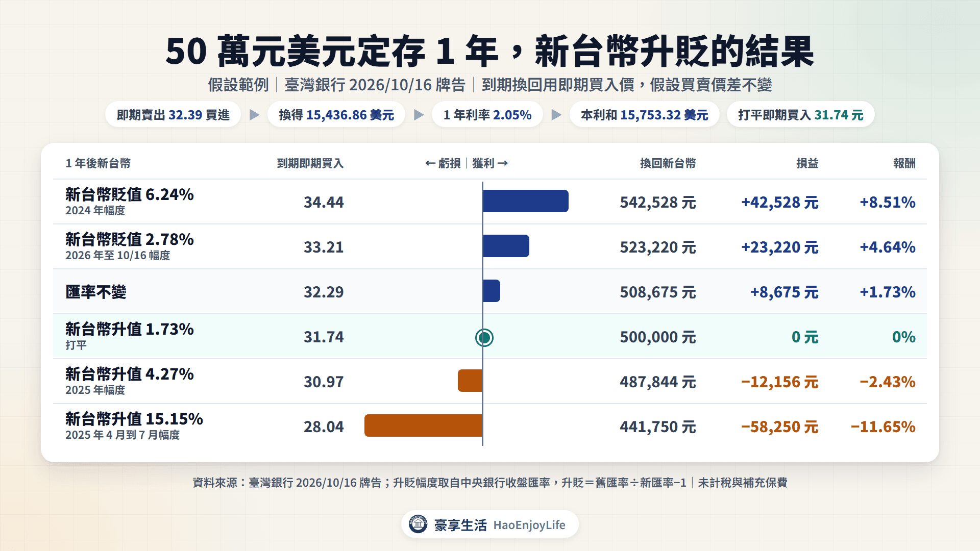Image resolution: width=980 pixels, height=551 pixels.
Task: Click the column header 換回新台幣
Action: point(668,163)
